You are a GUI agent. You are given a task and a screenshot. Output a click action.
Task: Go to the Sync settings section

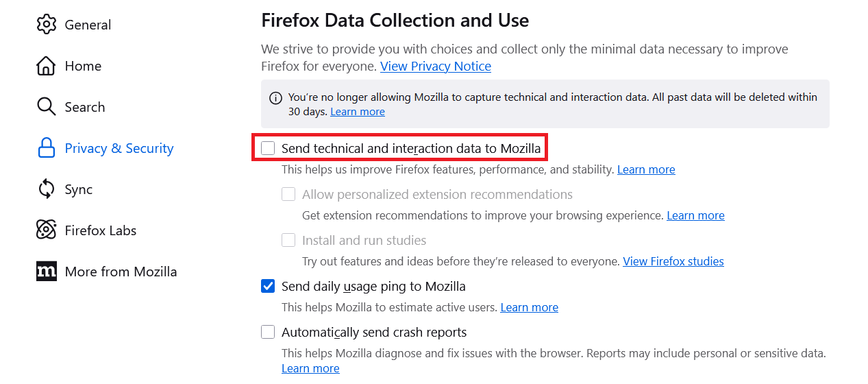[78, 189]
